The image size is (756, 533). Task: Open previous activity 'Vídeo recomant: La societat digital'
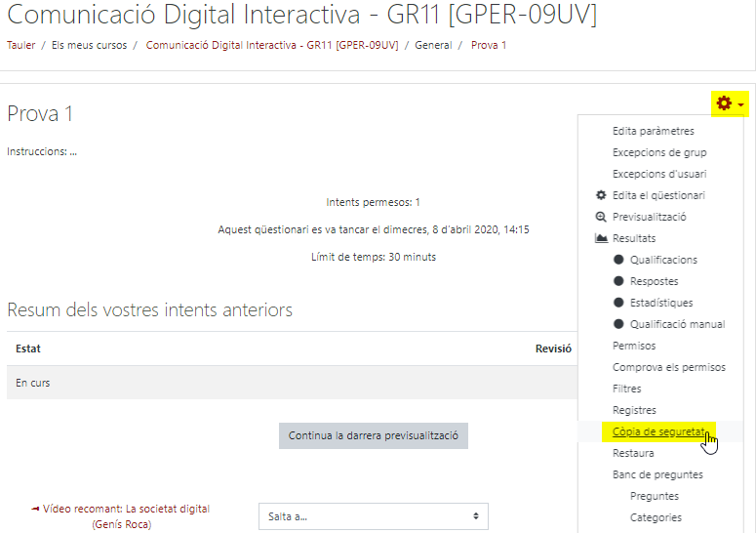[126, 515]
